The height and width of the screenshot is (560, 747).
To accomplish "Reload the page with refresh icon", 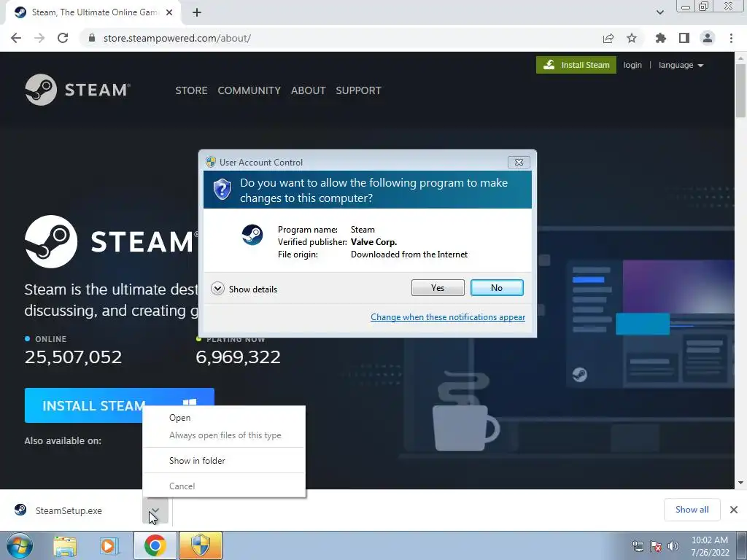I will click(63, 38).
